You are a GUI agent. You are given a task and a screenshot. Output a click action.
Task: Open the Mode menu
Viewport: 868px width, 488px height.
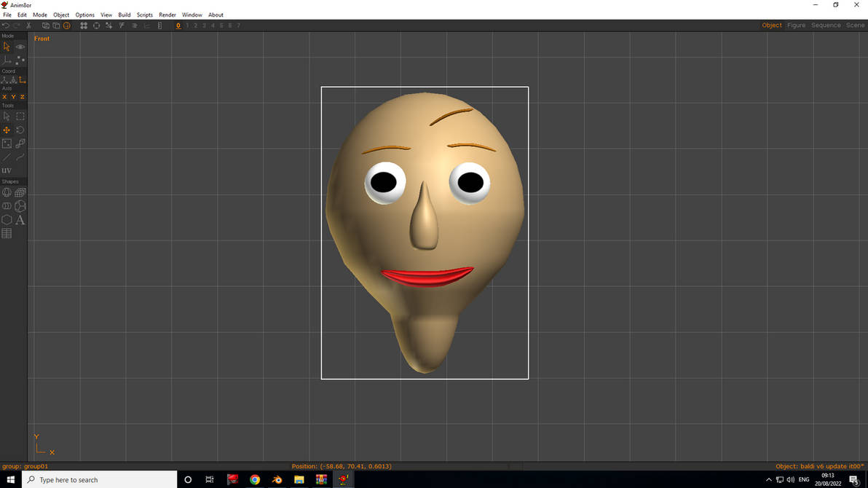tap(40, 15)
